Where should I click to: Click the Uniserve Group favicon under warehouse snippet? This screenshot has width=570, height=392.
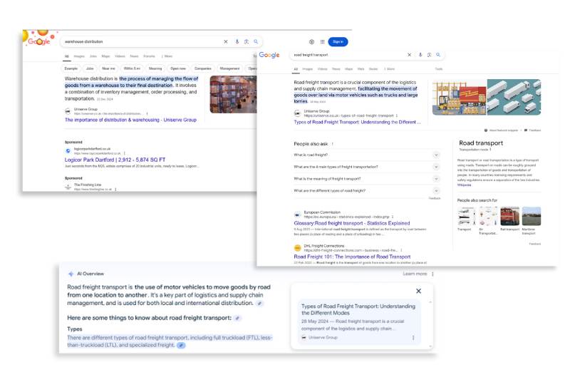(68, 111)
